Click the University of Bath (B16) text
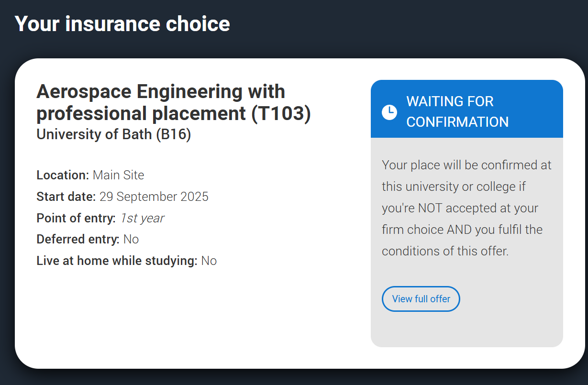Screen dimensions: 588x385 pos(114,135)
